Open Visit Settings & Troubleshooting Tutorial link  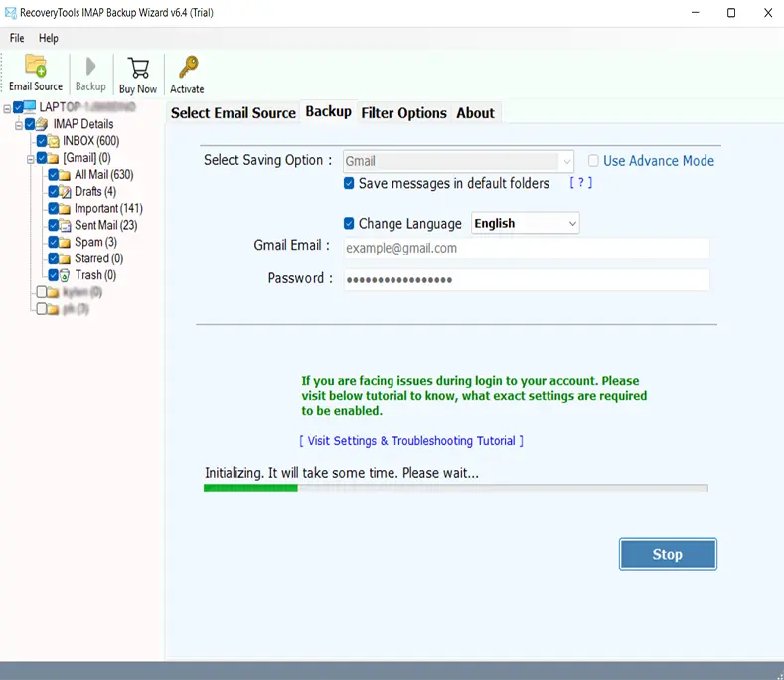click(x=411, y=441)
